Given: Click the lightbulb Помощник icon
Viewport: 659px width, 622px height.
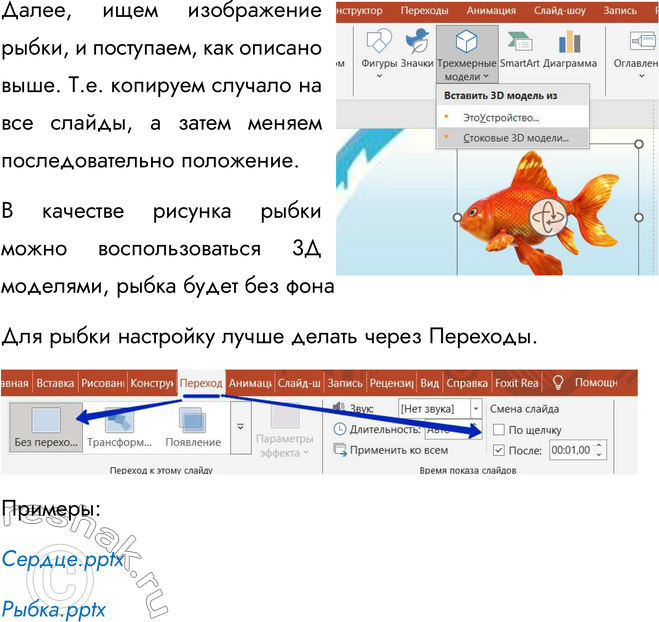Looking at the screenshot, I should pos(558,382).
